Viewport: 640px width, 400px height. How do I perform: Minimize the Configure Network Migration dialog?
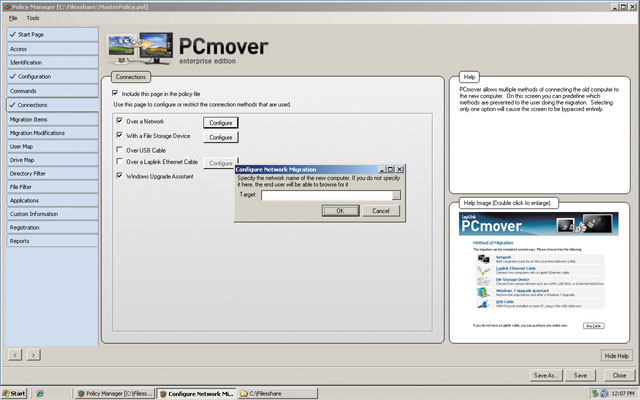coord(382,169)
